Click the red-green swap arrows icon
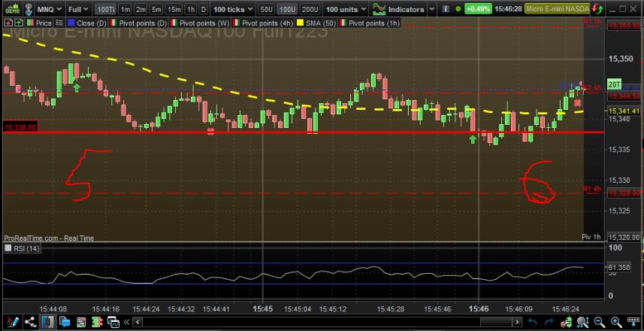 coord(599,8)
